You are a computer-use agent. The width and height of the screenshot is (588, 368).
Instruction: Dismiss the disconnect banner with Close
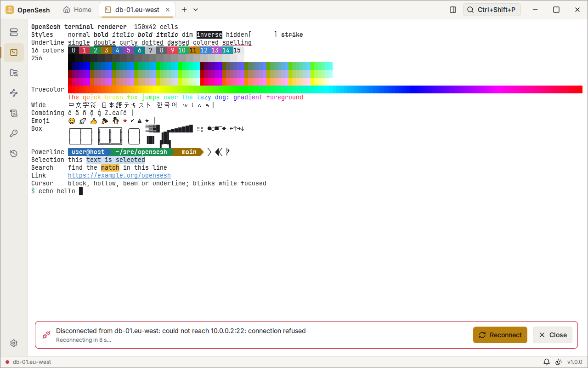(x=553, y=335)
